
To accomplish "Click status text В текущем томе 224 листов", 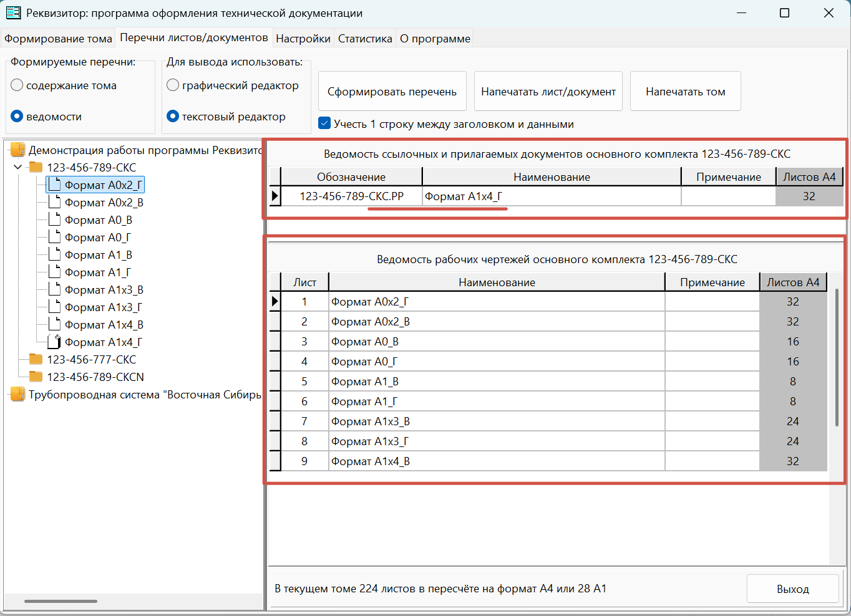I will [440, 588].
